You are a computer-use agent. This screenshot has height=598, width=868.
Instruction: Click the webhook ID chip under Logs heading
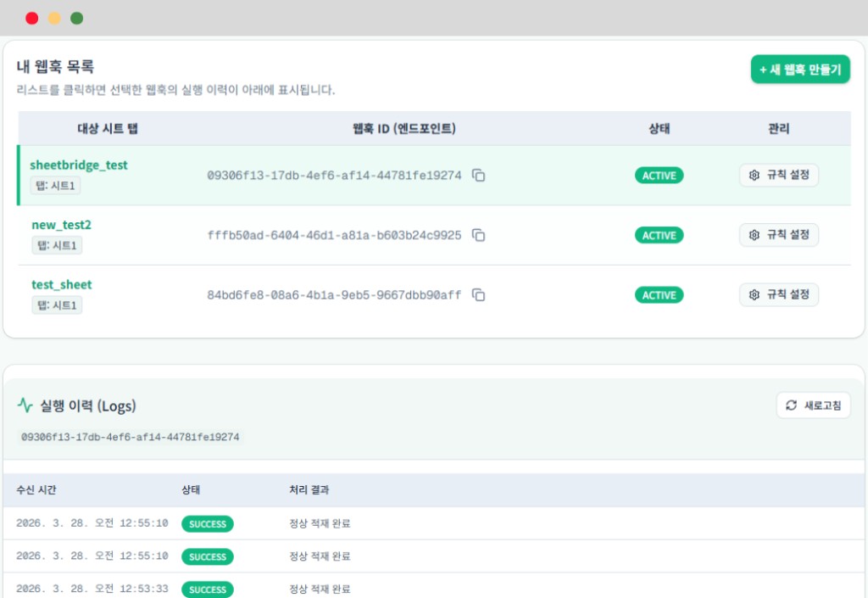(130, 437)
